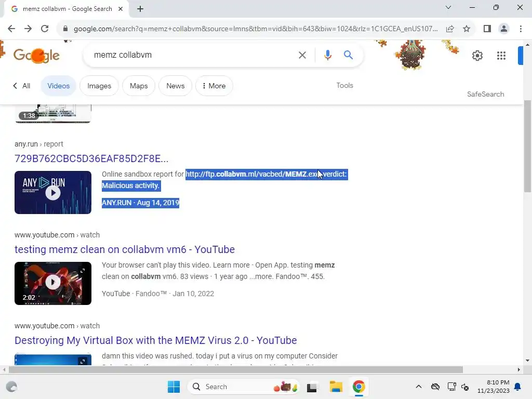Open the Chrome profile avatar menu
Screen dimensions: 532x399
[504, 29]
